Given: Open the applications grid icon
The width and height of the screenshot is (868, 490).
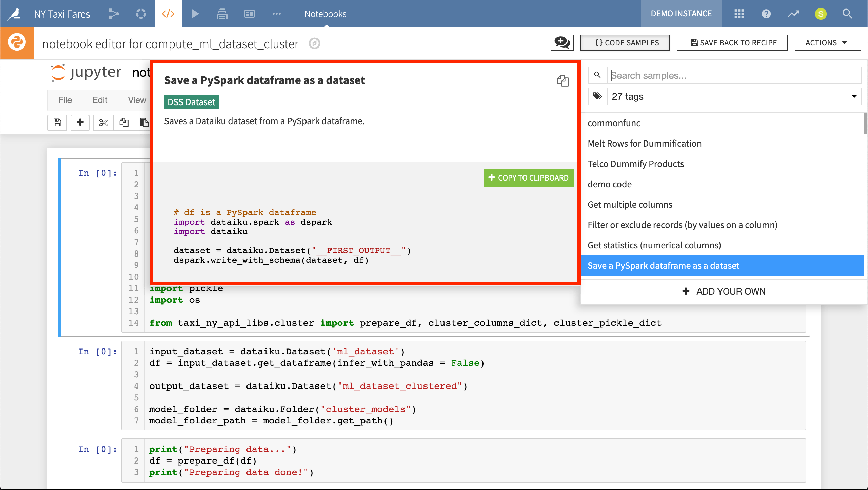Looking at the screenshot, I should [x=739, y=14].
